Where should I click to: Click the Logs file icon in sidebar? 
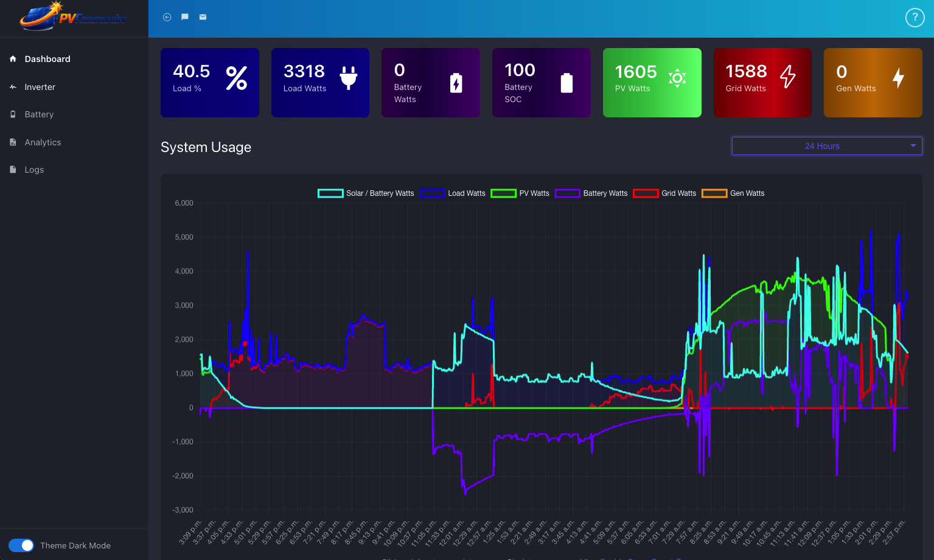[13, 170]
